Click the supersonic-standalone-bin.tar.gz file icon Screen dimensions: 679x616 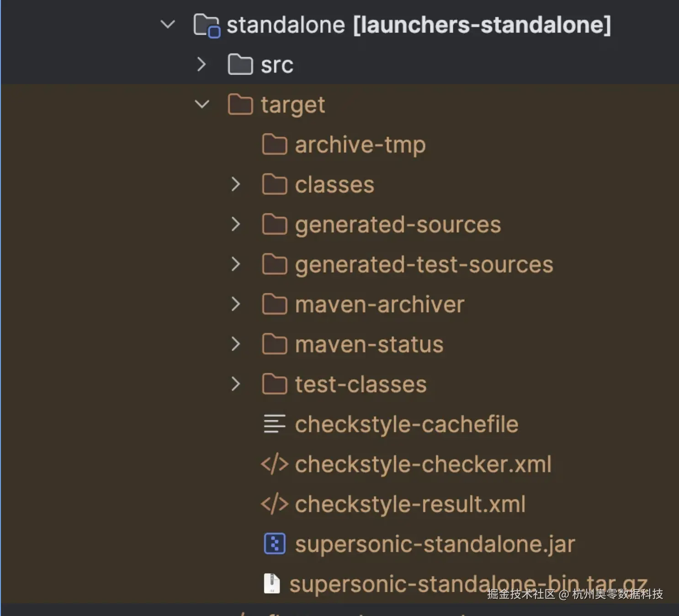pos(272,584)
